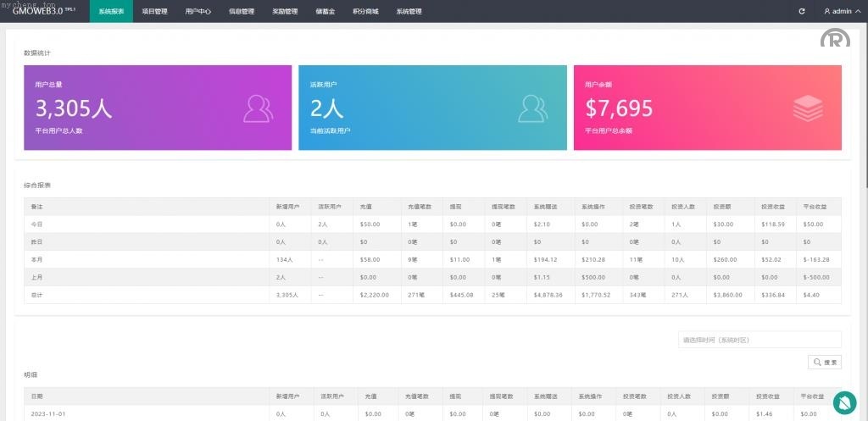This screenshot has width=868, height=421.
Task: Select the 系统报表 tab
Action: (111, 12)
